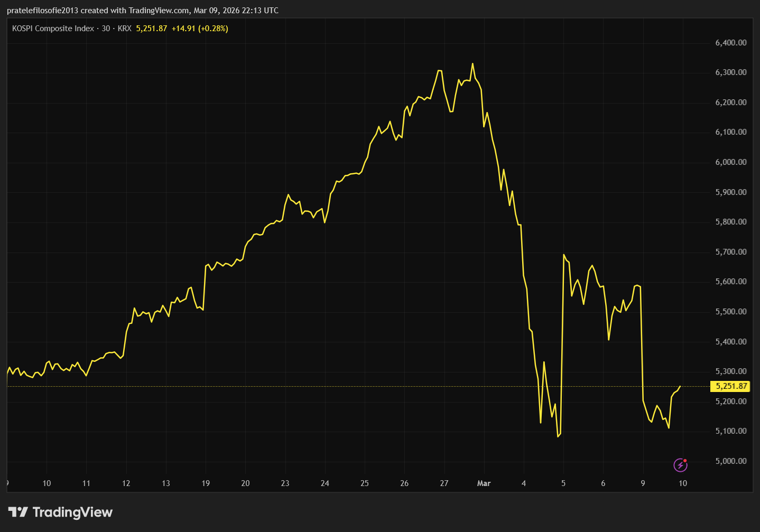This screenshot has height=532, width=760.
Task: Click 6,400.00 on the price scale
Action: (x=731, y=43)
